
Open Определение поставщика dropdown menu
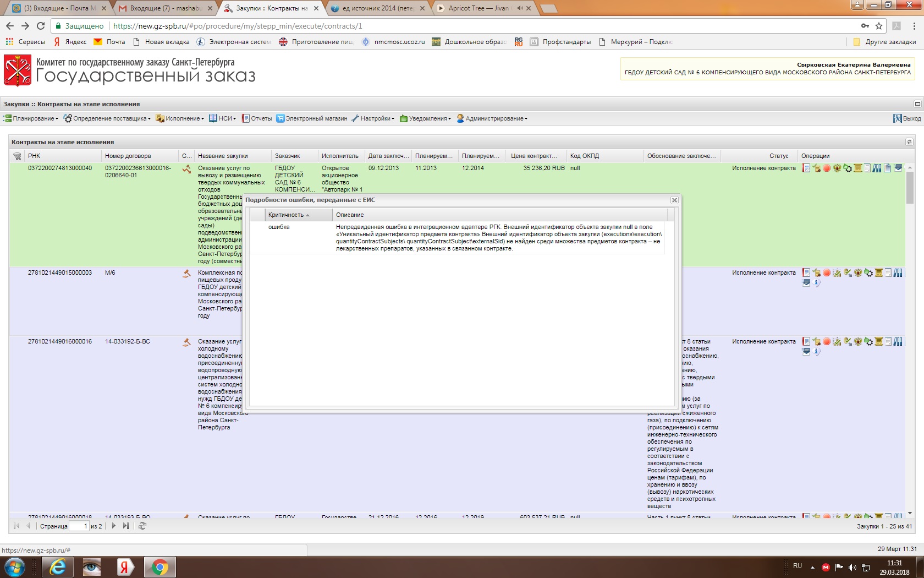[107, 118]
